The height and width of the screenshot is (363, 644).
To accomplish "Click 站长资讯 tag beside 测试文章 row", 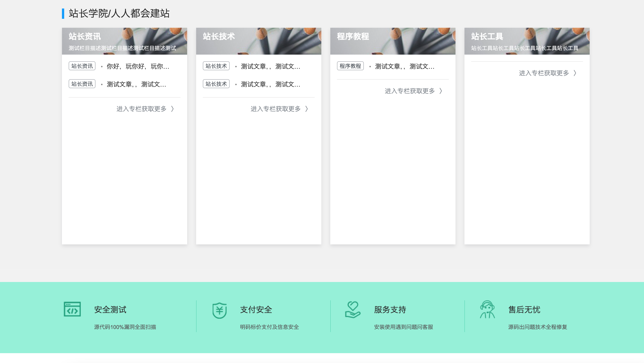I will [82, 84].
